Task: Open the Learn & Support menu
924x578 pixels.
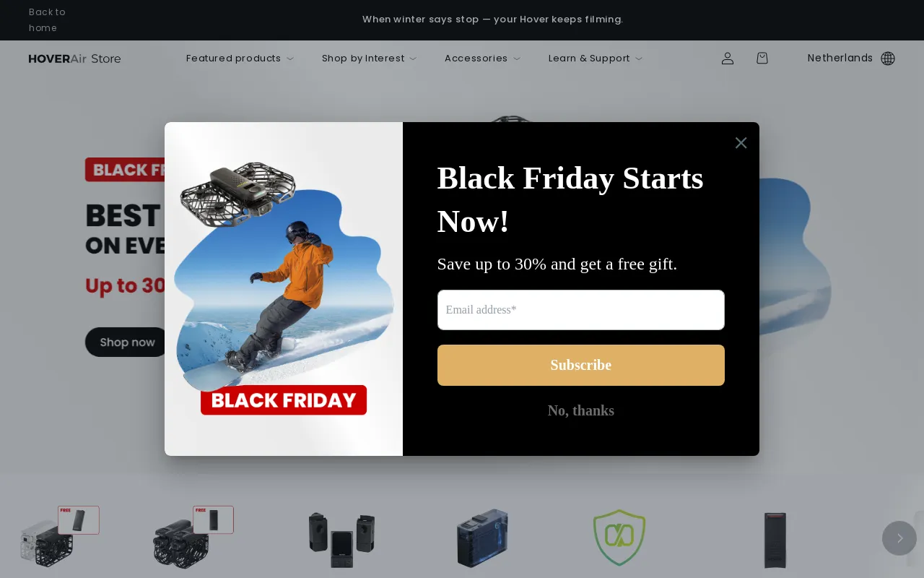Action: pyautogui.click(x=595, y=59)
